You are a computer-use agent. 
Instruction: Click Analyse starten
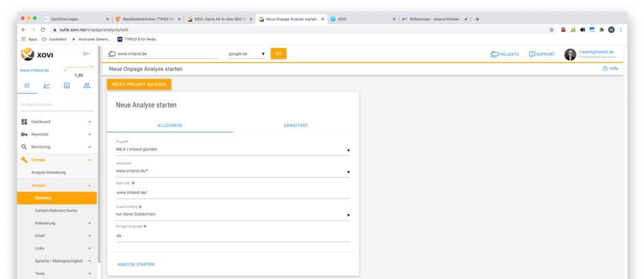pos(136,265)
